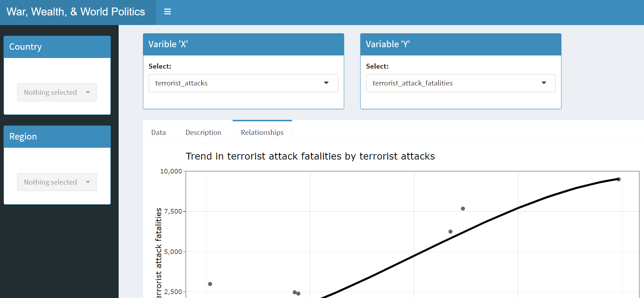Screen dimensions: 644x298
Task: Click the Country panel header
Action: pos(57,47)
